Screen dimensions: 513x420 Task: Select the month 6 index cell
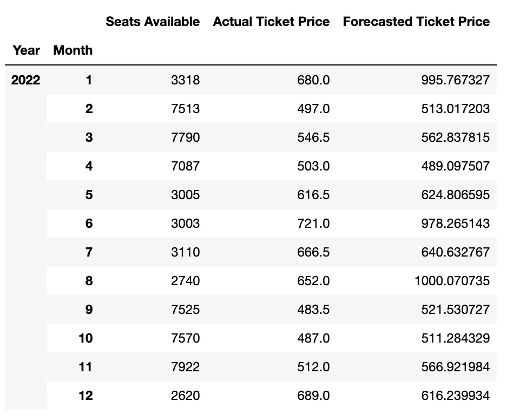point(89,224)
